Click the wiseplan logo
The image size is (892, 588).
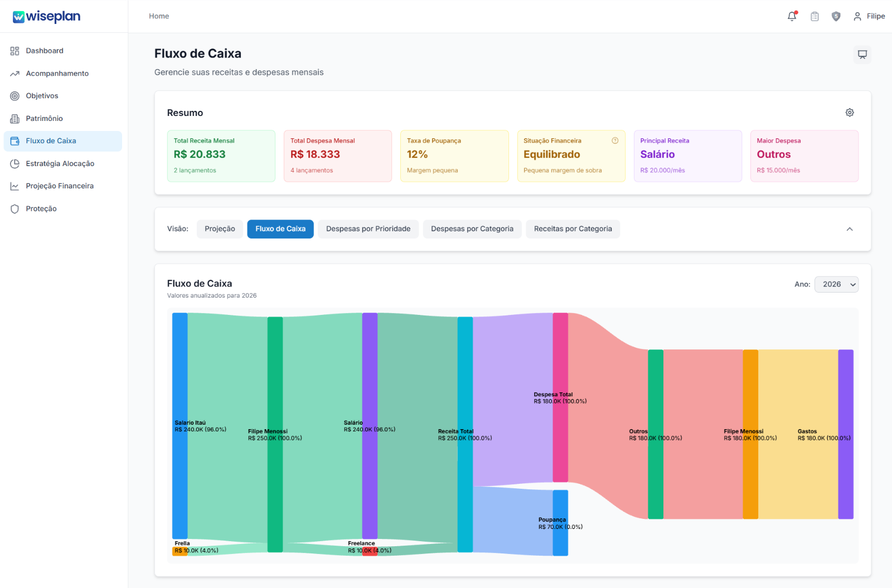(47, 17)
